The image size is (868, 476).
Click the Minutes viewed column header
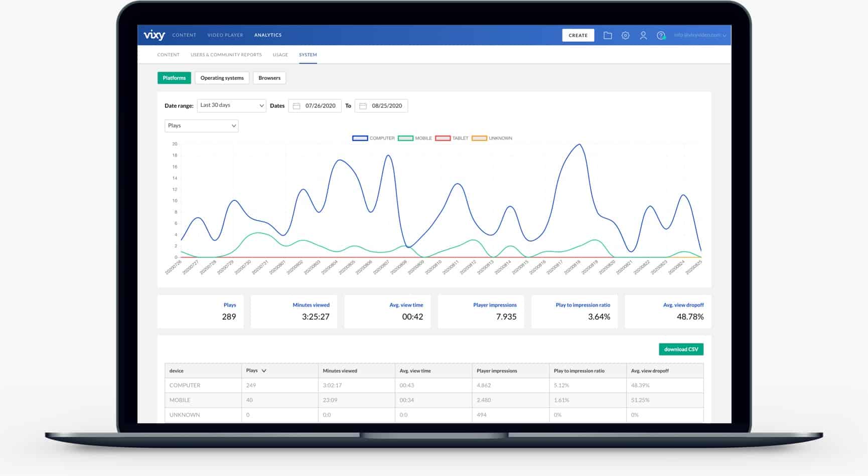point(357,371)
